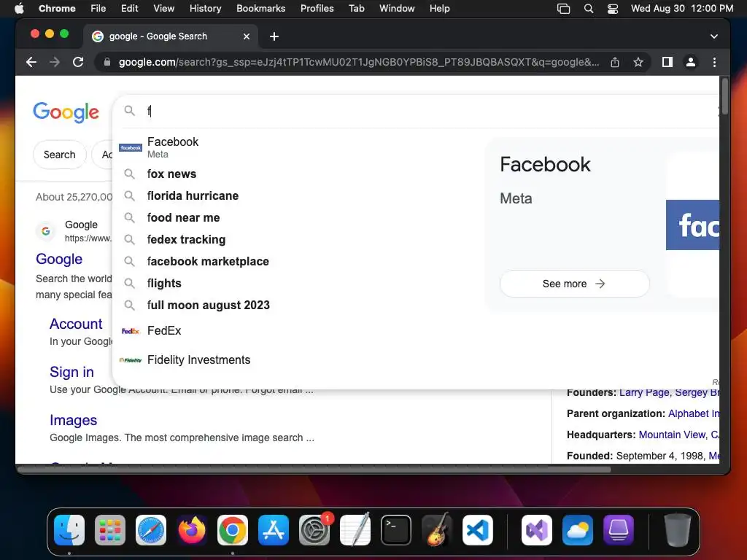Image resolution: width=747 pixels, height=560 pixels.
Task: Select the full moon august 2023 suggestion
Action: pyautogui.click(x=298, y=306)
